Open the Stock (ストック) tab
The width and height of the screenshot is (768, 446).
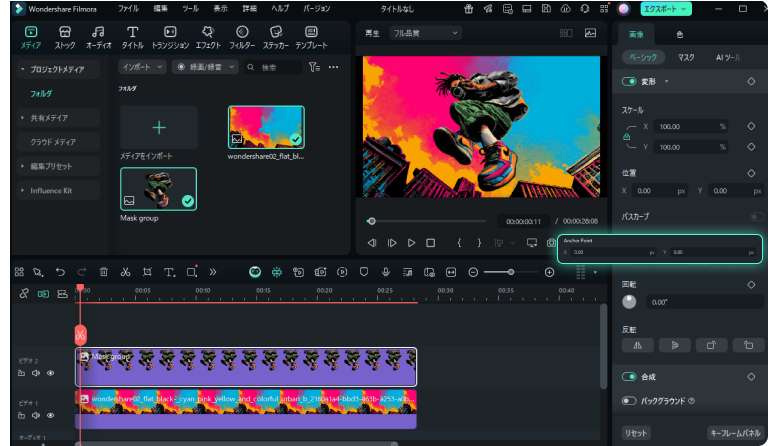tap(65, 38)
